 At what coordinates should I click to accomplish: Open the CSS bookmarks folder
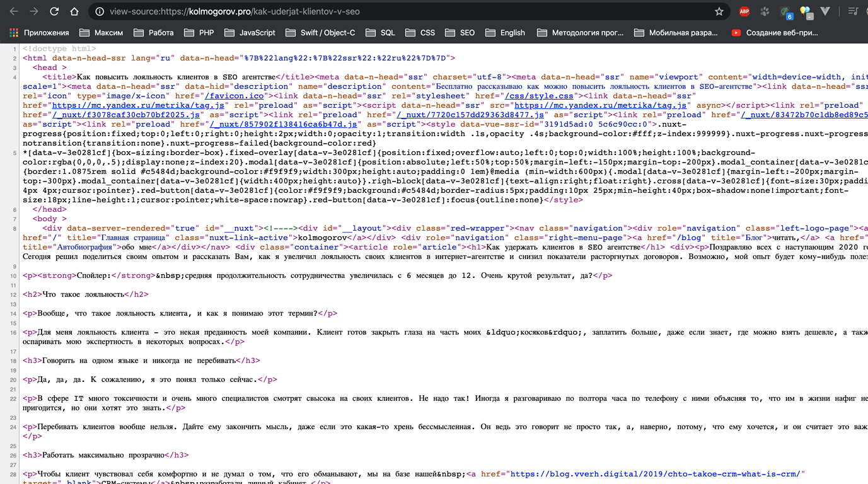coord(420,33)
